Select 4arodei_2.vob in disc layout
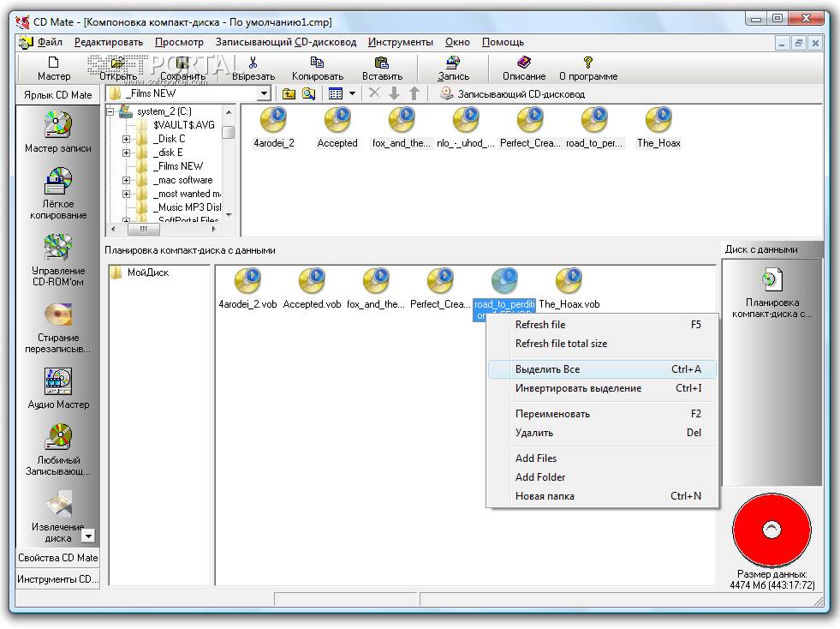Viewport: 840px width, 629px height. (x=247, y=289)
